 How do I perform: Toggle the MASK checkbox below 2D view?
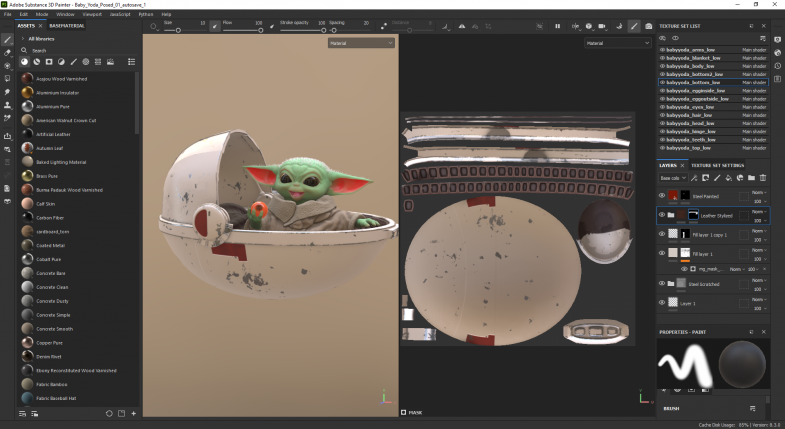pos(404,412)
